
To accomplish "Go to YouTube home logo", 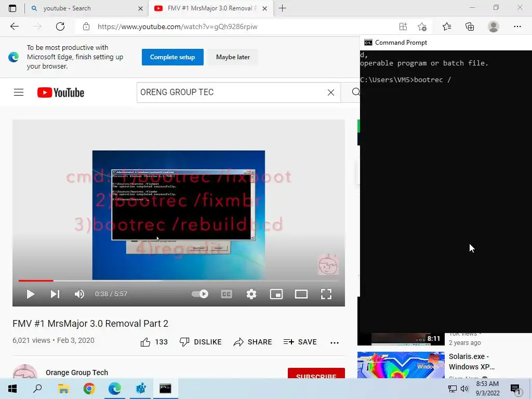I will pos(61,92).
